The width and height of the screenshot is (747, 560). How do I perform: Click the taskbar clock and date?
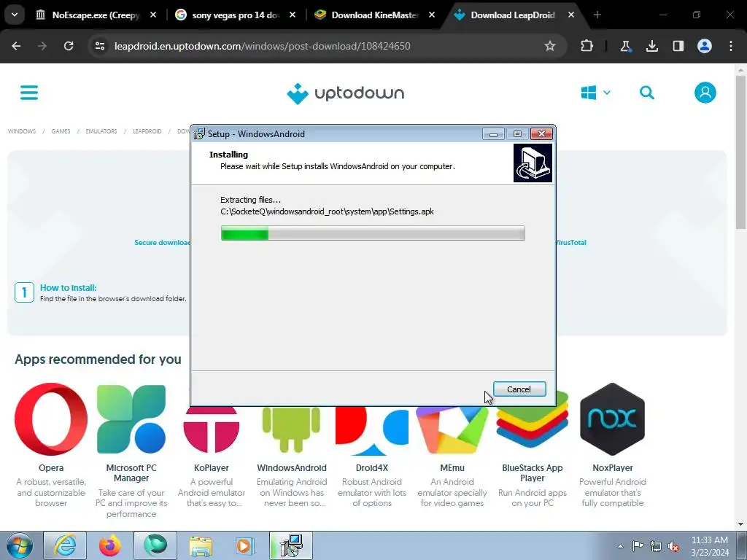(710, 546)
